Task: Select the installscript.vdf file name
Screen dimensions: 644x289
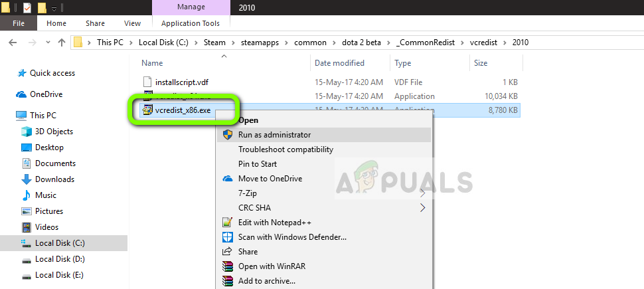Action: [x=182, y=82]
